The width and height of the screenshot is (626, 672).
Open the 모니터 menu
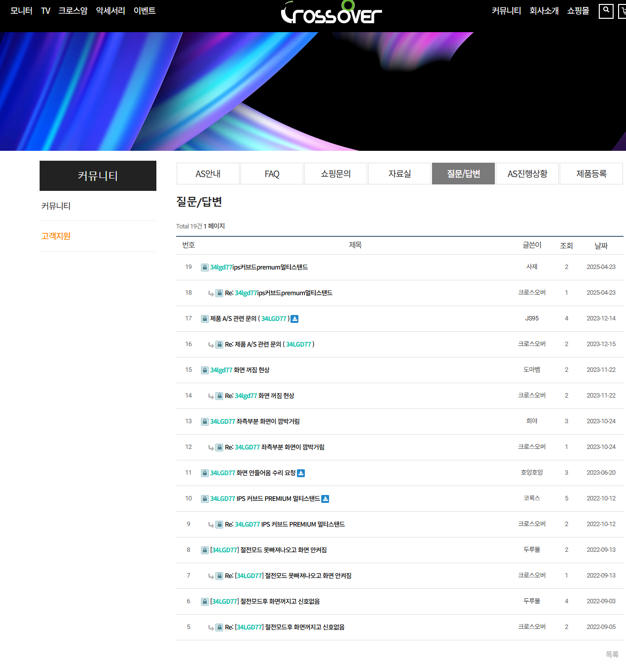coord(21,11)
